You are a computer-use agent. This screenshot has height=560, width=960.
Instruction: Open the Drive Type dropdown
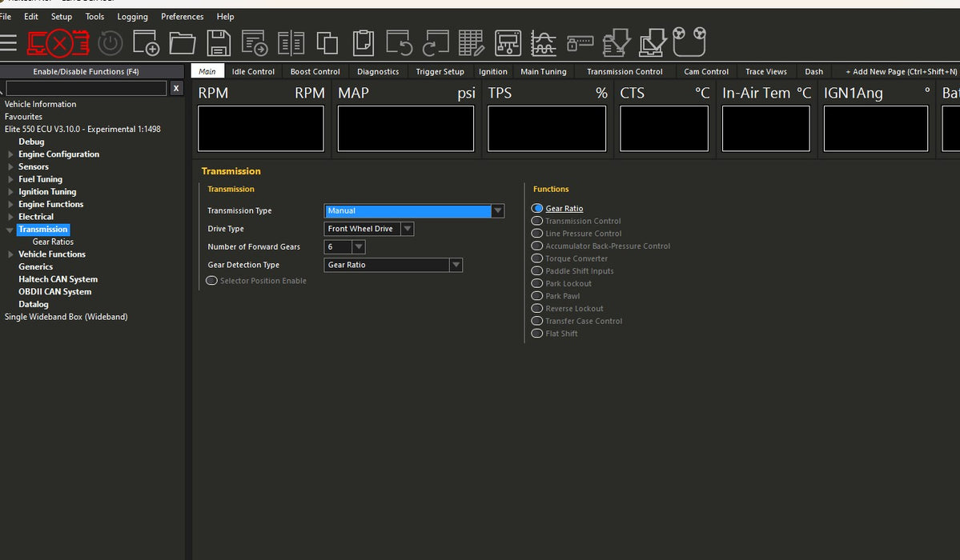pyautogui.click(x=407, y=229)
